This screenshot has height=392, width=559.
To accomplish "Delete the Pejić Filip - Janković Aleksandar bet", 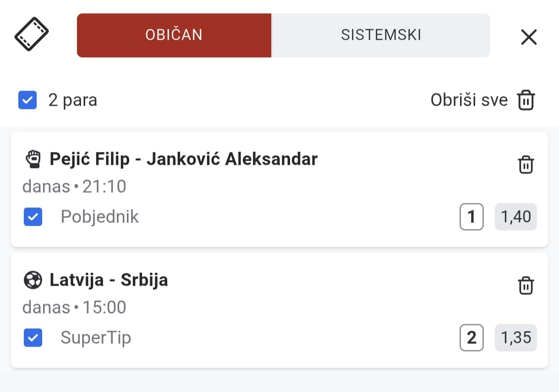I will click(x=526, y=164).
